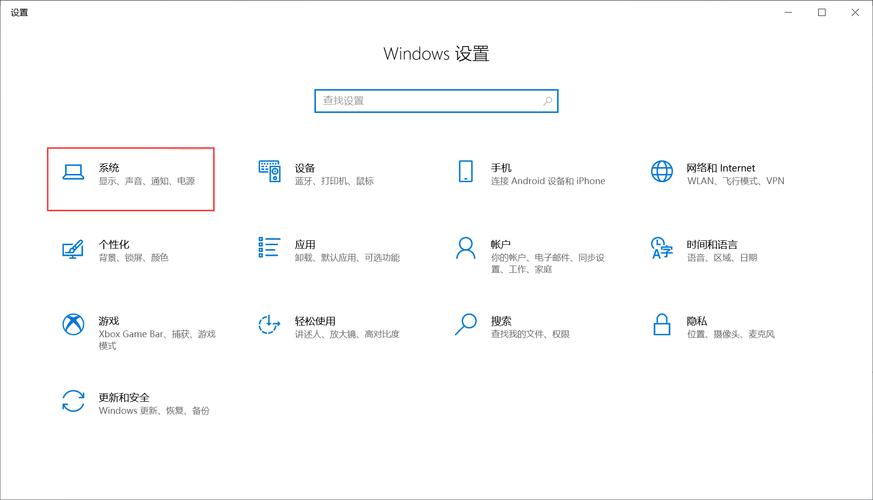Click the text 讲述人、放大镜、高对比度
The height and width of the screenshot is (500, 873).
(x=347, y=334)
